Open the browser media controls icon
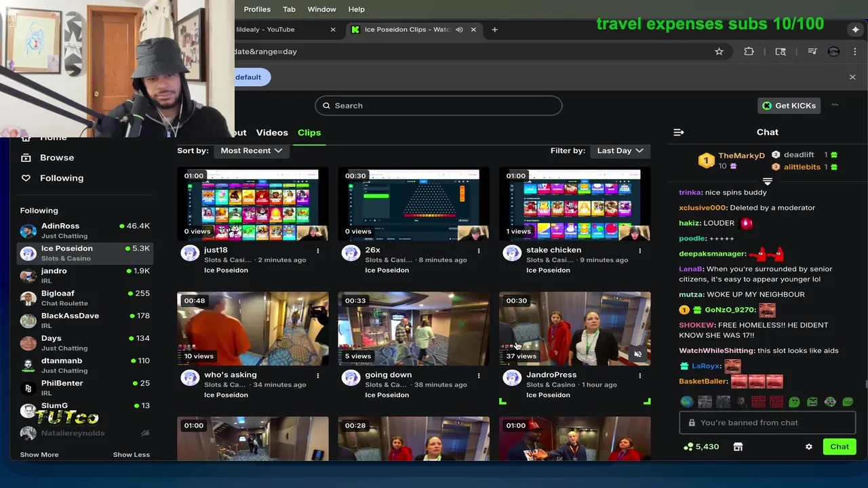The image size is (868, 488). click(812, 52)
